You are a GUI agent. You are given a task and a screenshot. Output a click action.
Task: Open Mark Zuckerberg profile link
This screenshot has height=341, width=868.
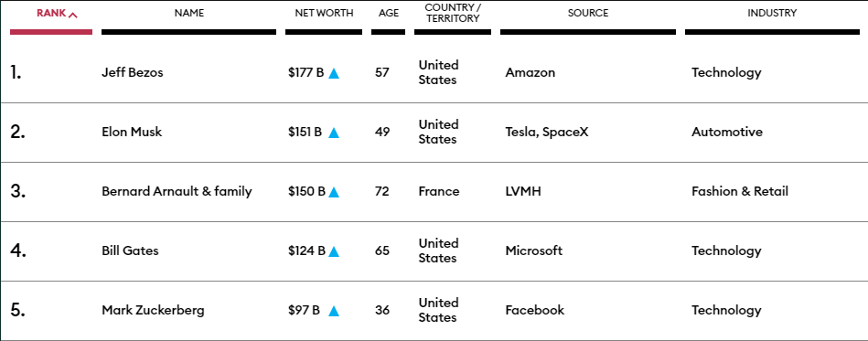click(x=153, y=310)
